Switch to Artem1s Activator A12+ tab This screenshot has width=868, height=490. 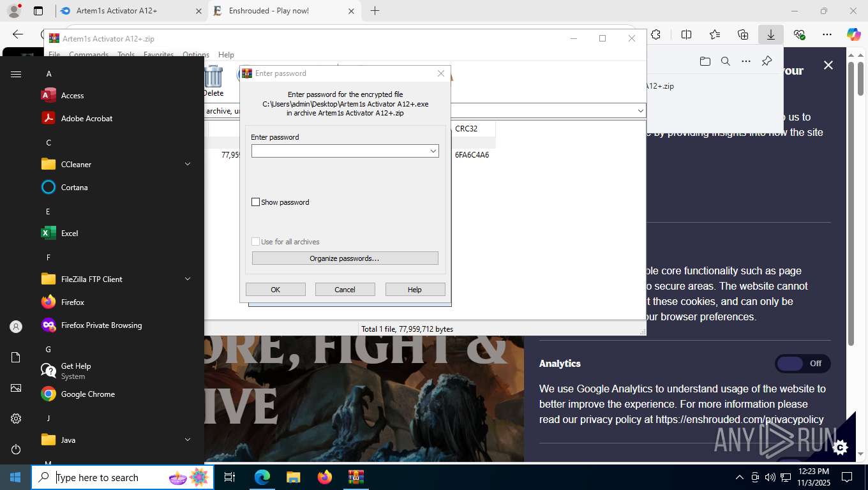pos(131,11)
